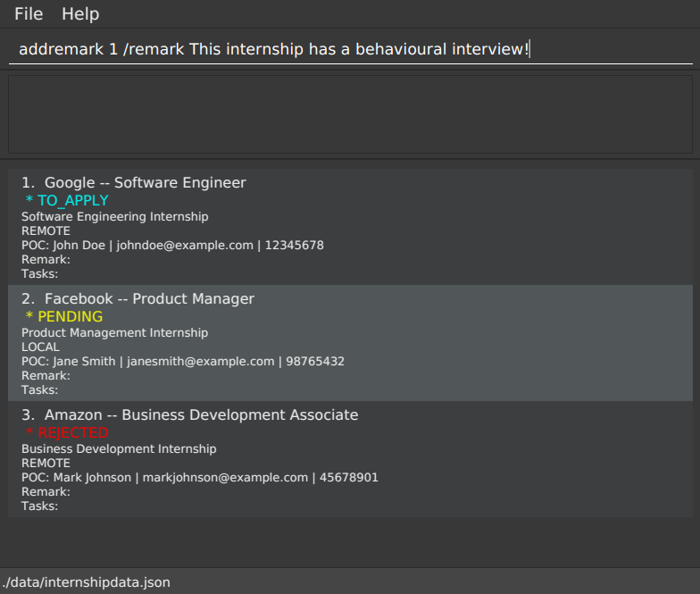Click Mark Johnson's POC contact line
This screenshot has width=700, height=594.
[199, 478]
